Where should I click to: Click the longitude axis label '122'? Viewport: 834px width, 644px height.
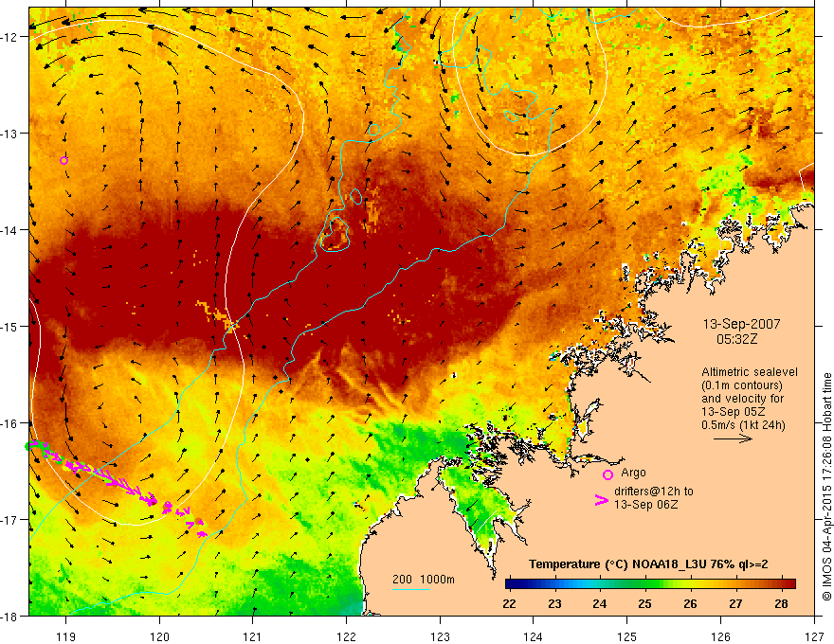pos(346,636)
